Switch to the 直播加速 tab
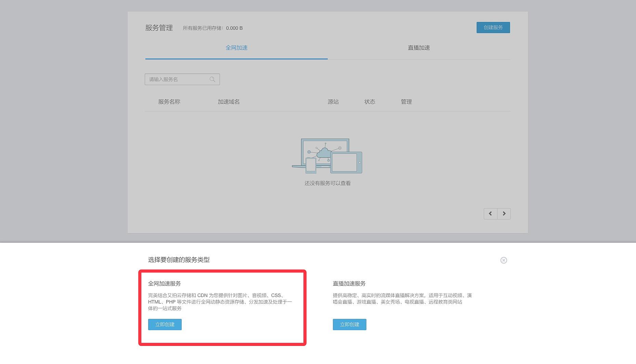Viewport: 636px width, 364px height. (x=419, y=48)
